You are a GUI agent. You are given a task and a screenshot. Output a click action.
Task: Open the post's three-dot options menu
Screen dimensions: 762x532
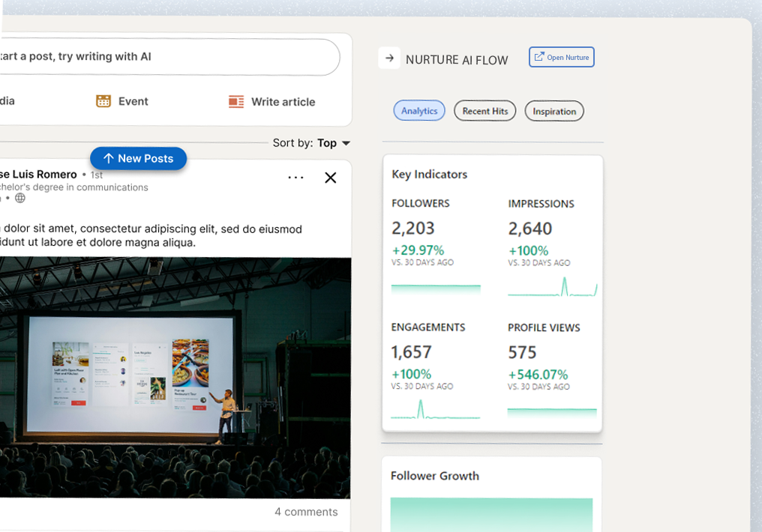295,178
